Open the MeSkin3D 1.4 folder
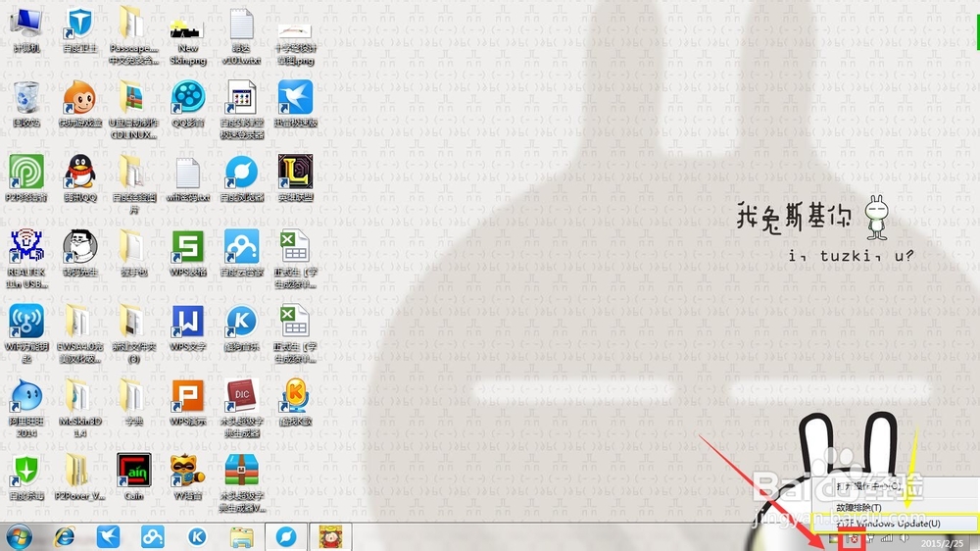Image resolution: width=980 pixels, height=551 pixels. pyautogui.click(x=80, y=408)
